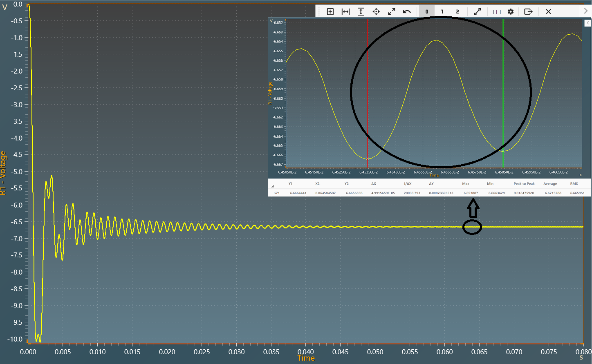The image size is (592, 364).
Task: Switch to cursor mode 1
Action: coord(442,11)
